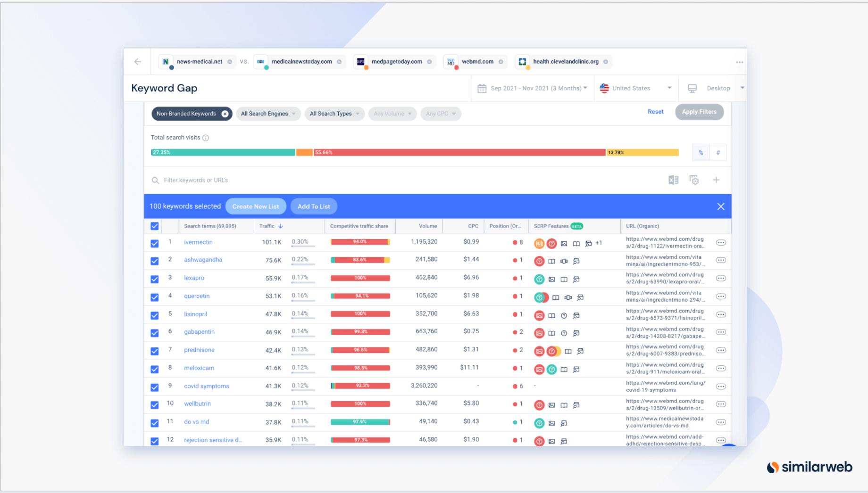Open the three-dot menu at top right

point(739,62)
